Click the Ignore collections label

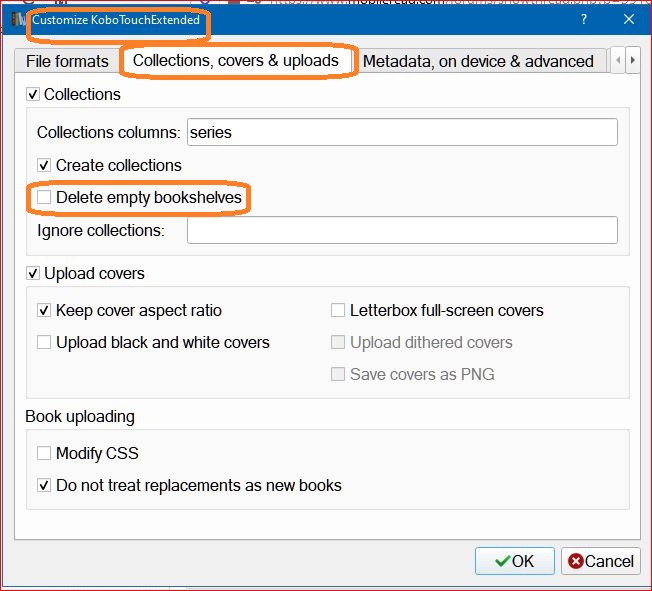[101, 230]
